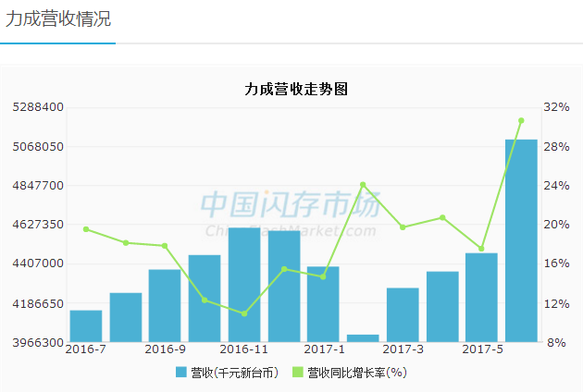Select the 力成营收情况 tab
This screenshot has width=583, height=392.
(x=58, y=18)
